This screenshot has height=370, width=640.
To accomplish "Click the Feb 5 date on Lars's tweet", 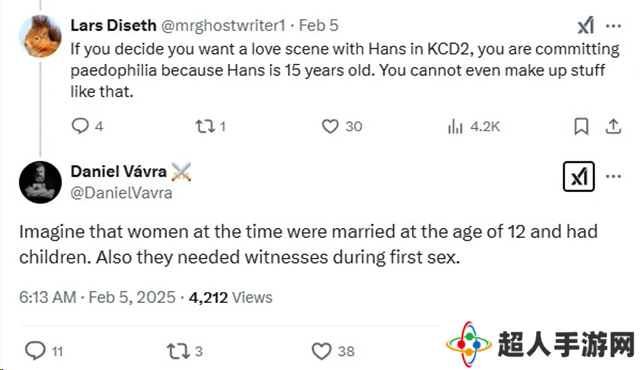I will coord(319,25).
